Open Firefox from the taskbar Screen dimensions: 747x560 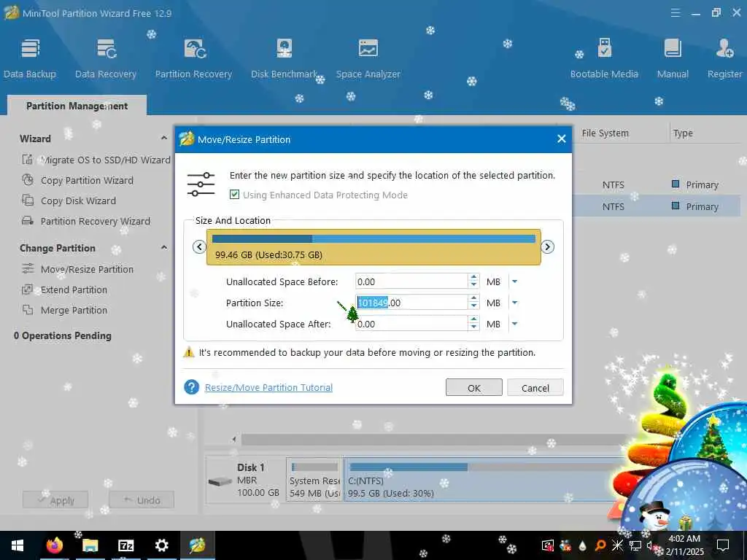(54, 545)
